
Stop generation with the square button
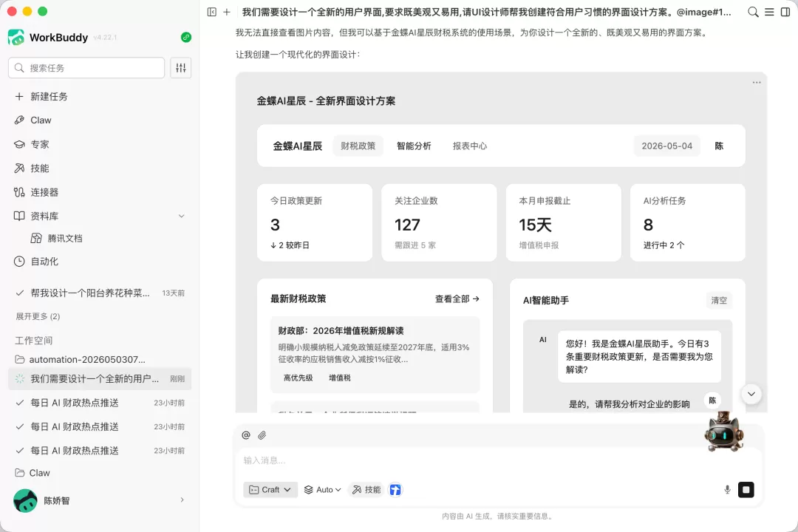746,490
